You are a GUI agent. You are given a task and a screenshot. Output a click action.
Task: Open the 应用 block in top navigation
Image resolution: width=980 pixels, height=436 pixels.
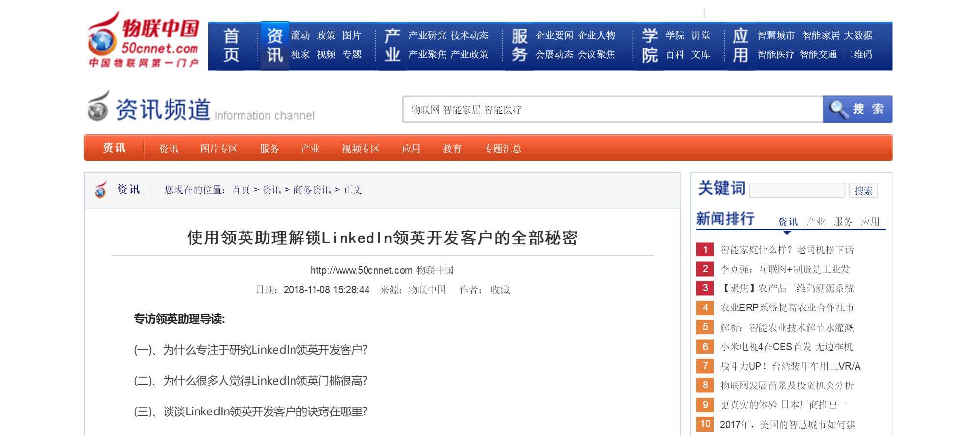click(740, 45)
